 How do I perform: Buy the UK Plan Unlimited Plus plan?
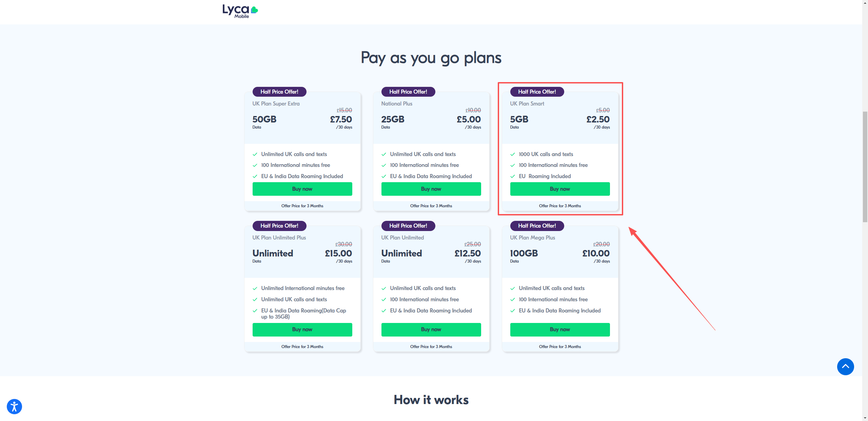coord(302,329)
